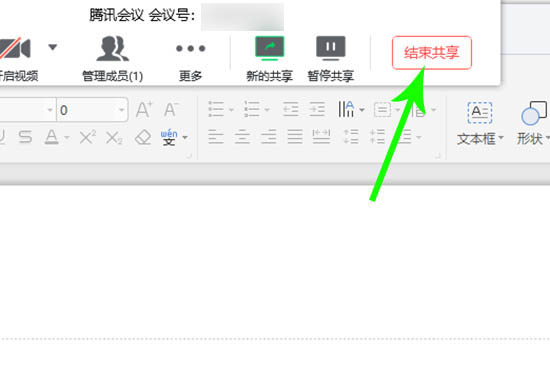This screenshot has height=370, width=550.
Task: Open the wén pinyin guide tool
Action: point(169,137)
